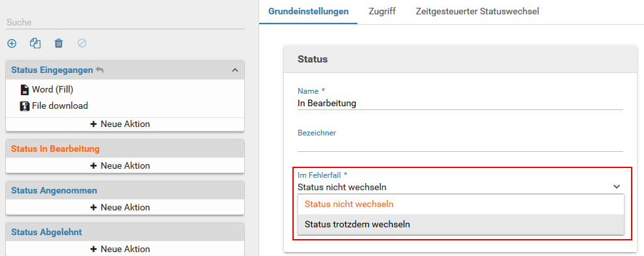Add Neue Aktion under Status In Bearbeitung
Screen dimensions: 644x256
click(125, 165)
